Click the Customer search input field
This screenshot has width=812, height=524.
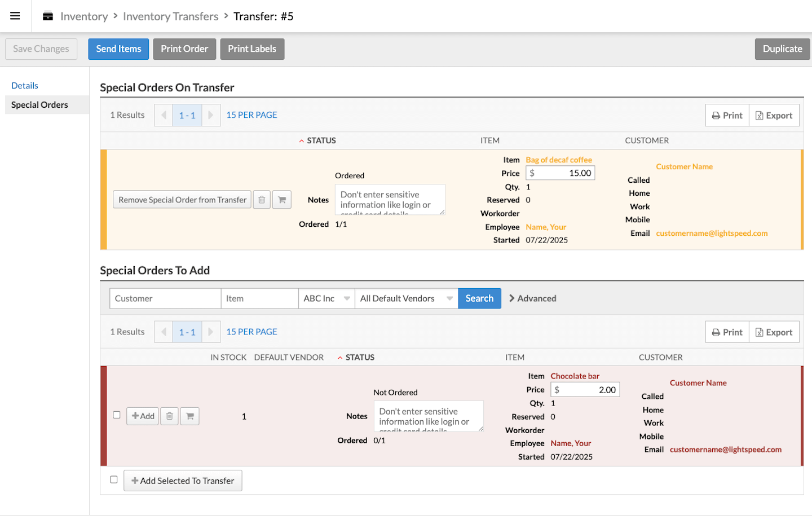(x=165, y=298)
